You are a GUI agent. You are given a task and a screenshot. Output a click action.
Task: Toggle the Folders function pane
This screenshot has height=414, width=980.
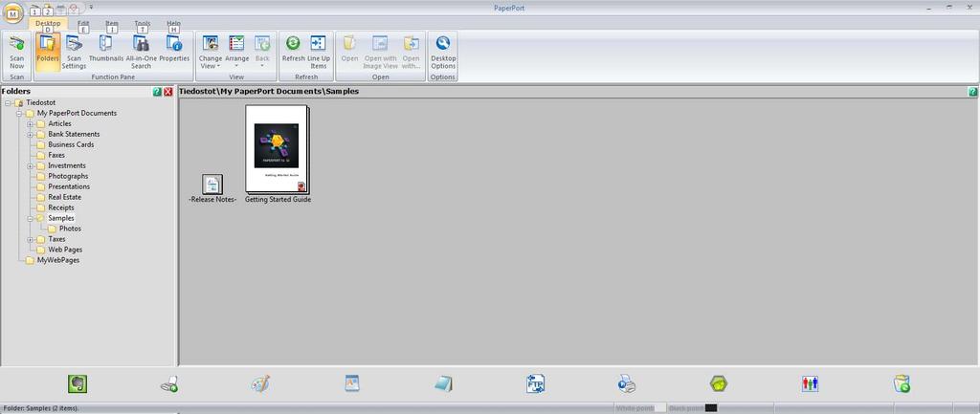click(48, 53)
